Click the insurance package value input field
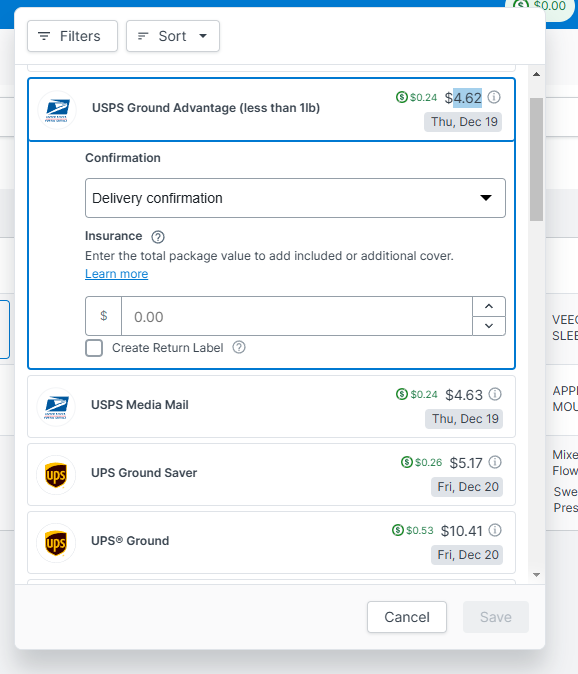This screenshot has height=674, width=578. pos(297,316)
